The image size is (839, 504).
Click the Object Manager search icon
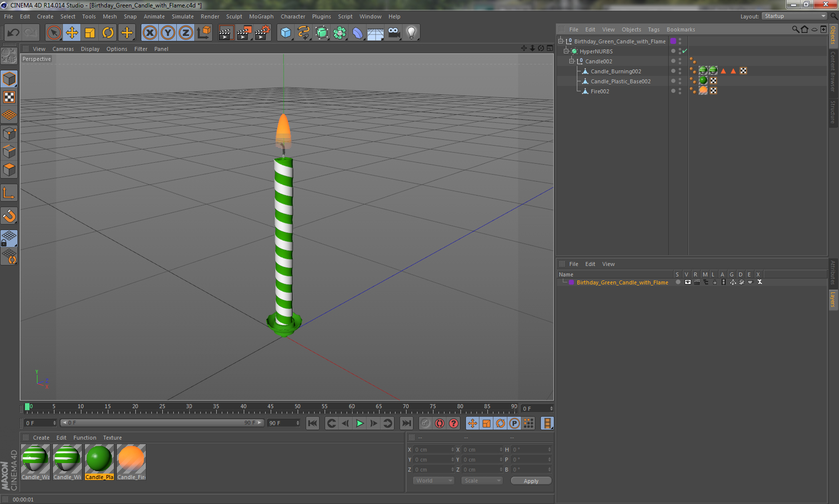[796, 29]
